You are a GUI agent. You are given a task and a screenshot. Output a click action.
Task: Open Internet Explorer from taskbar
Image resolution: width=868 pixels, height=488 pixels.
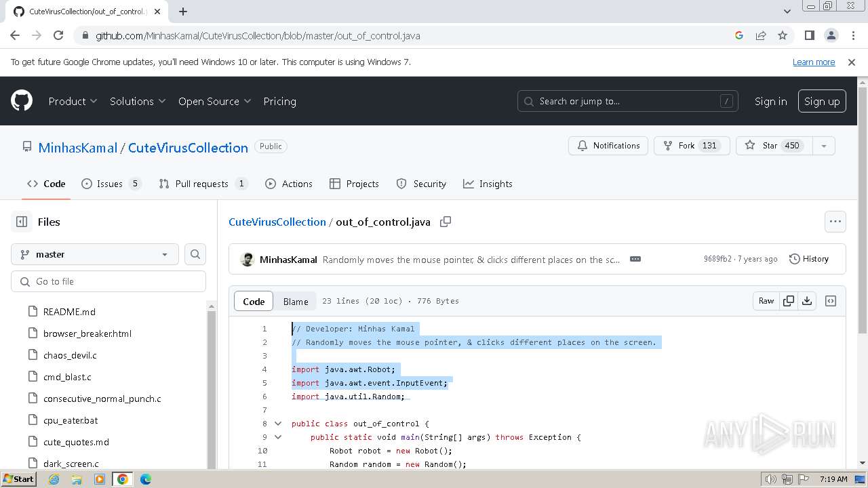[x=54, y=479]
